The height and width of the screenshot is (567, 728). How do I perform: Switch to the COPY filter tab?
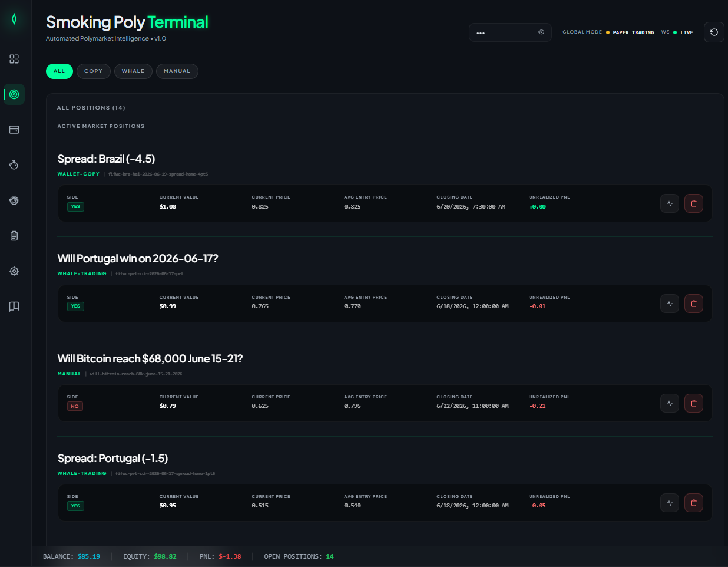93,71
